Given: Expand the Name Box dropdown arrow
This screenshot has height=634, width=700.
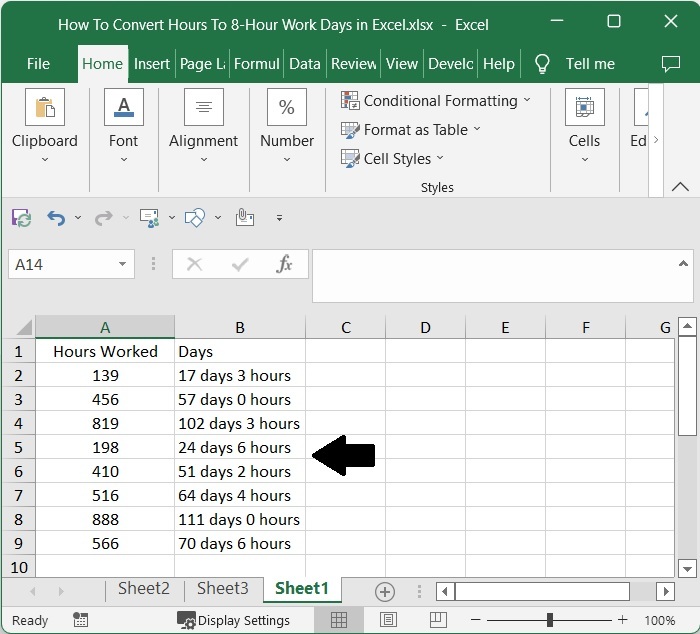Looking at the screenshot, I should point(122,264).
